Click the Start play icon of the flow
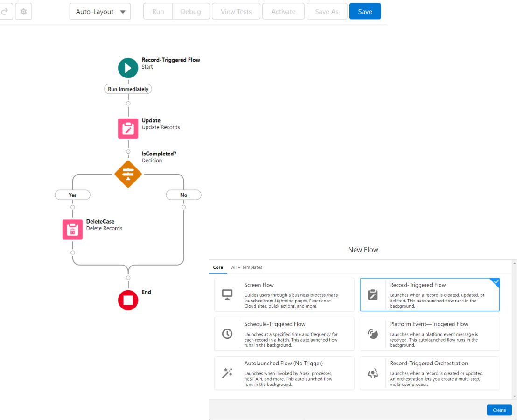 click(128, 68)
